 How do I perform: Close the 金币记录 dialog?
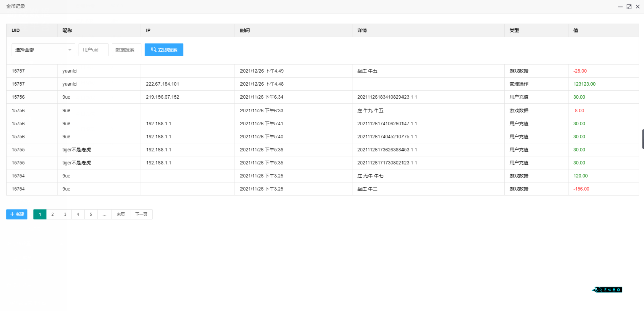tap(637, 7)
